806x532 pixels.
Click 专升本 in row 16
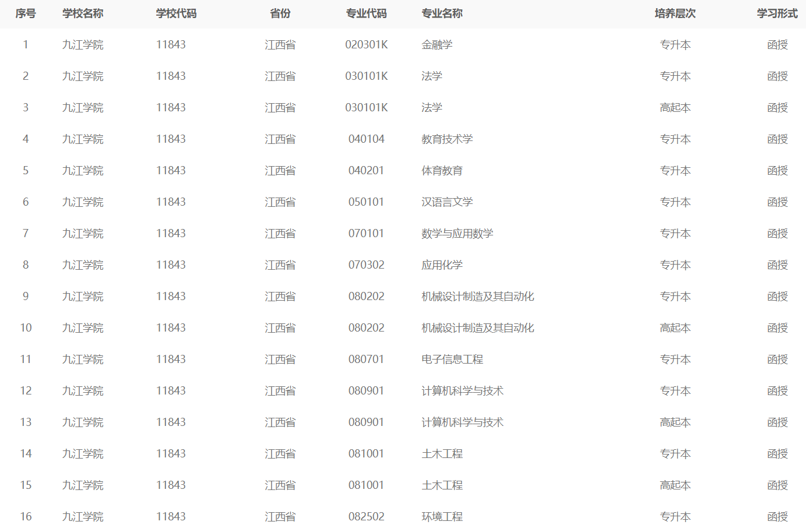tap(675, 517)
